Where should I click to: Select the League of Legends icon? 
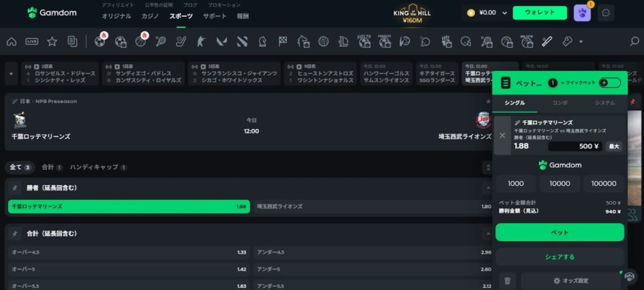point(343,41)
